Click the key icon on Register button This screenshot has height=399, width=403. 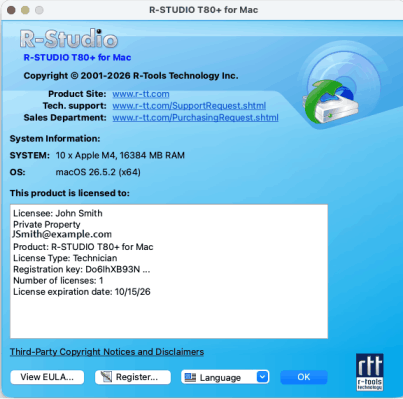(106, 377)
